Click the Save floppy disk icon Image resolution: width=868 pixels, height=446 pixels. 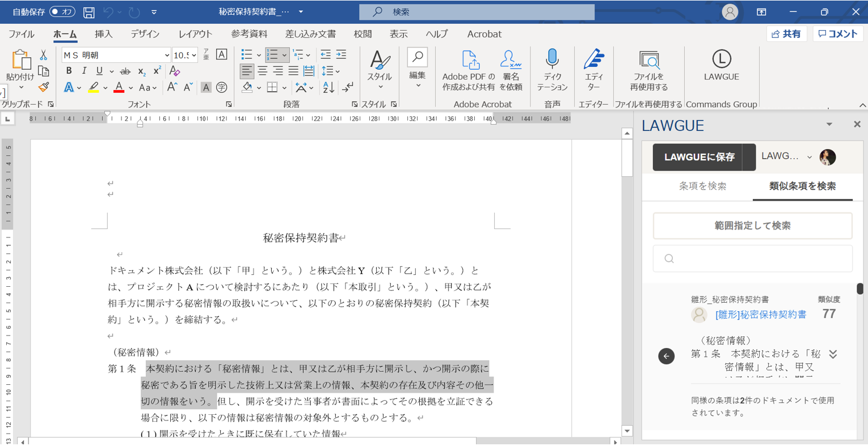click(89, 12)
